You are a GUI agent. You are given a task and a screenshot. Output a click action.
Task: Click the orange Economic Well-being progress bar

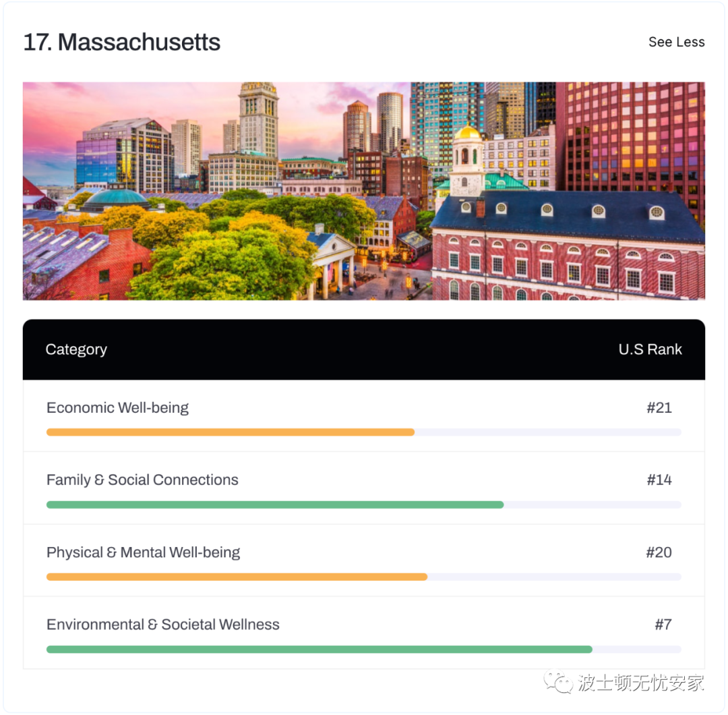231,432
